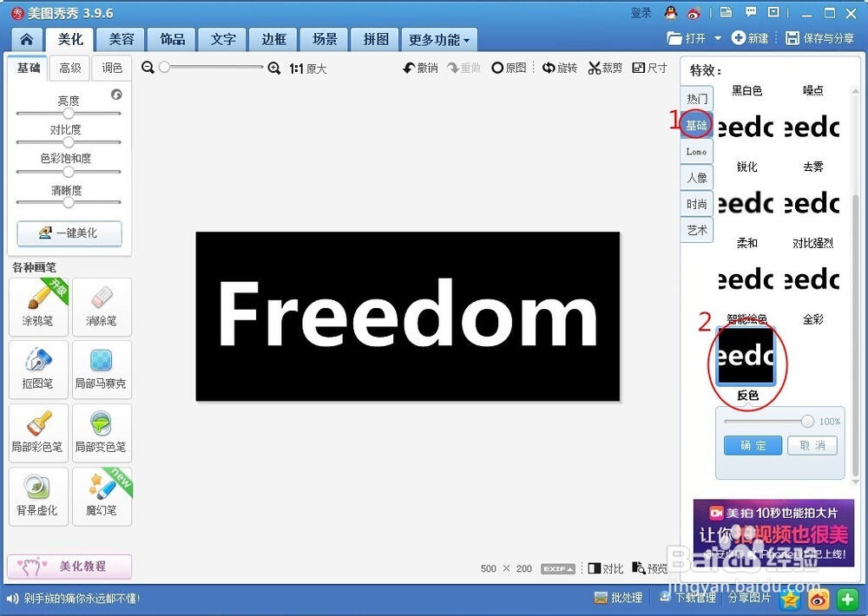This screenshot has height=616, width=868.
Task: Select the 涂鸦笔 doodle brush tool
Action: coord(38,307)
